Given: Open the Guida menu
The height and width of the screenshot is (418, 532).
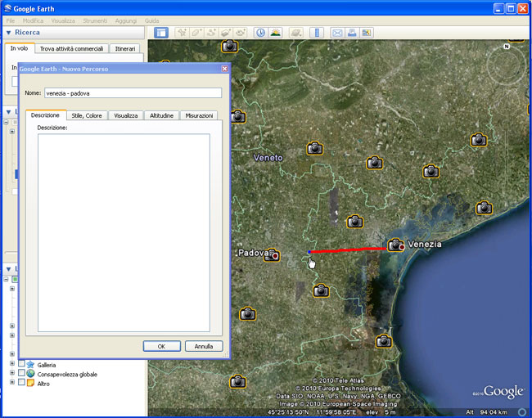Looking at the screenshot, I should 151,20.
